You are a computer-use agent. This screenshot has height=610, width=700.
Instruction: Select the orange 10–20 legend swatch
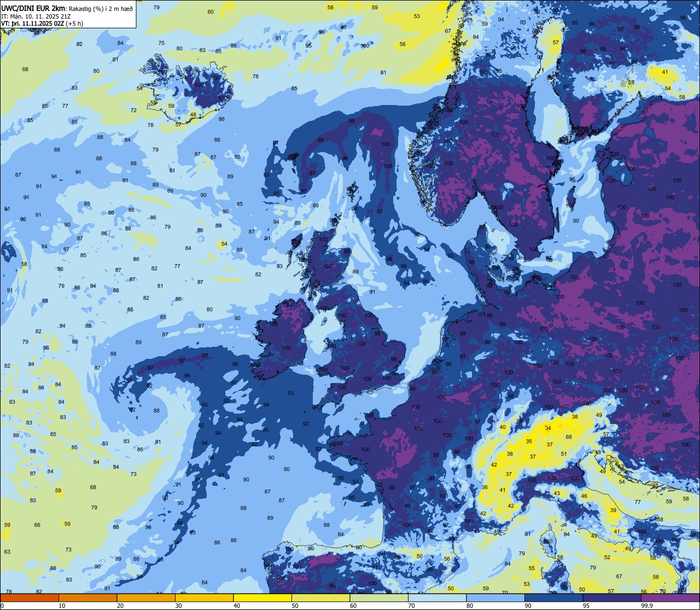click(87, 597)
